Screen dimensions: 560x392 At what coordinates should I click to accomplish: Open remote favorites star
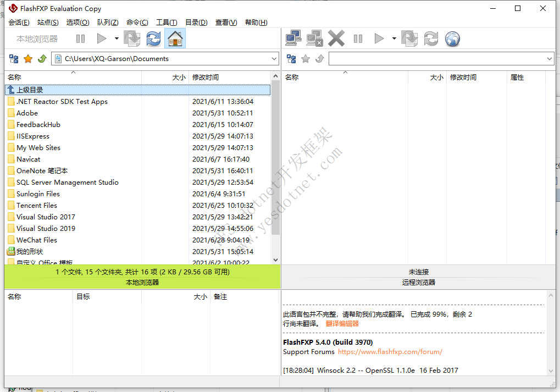pos(306,59)
